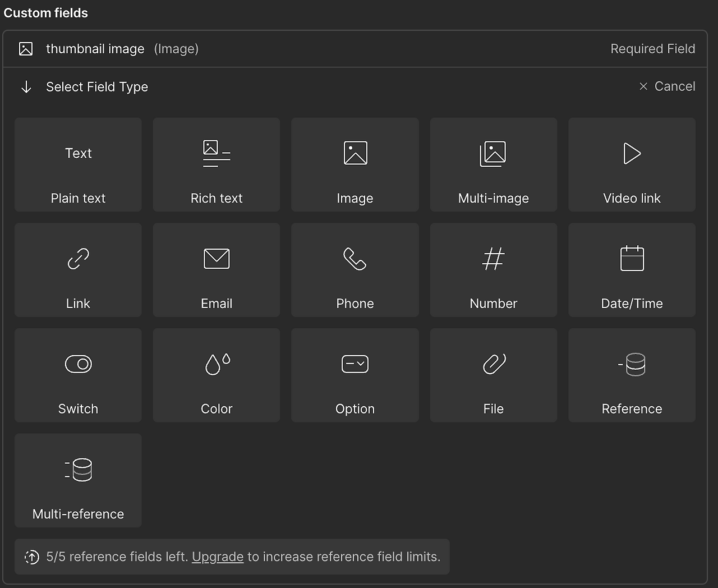Viewport: 718px width, 588px height.
Task: Cancel the field type selection
Action: [668, 86]
